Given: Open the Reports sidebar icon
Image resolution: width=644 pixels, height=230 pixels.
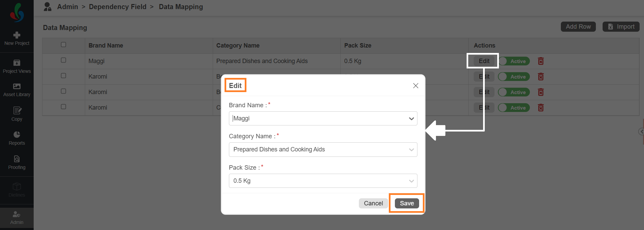Looking at the screenshot, I should (17, 138).
